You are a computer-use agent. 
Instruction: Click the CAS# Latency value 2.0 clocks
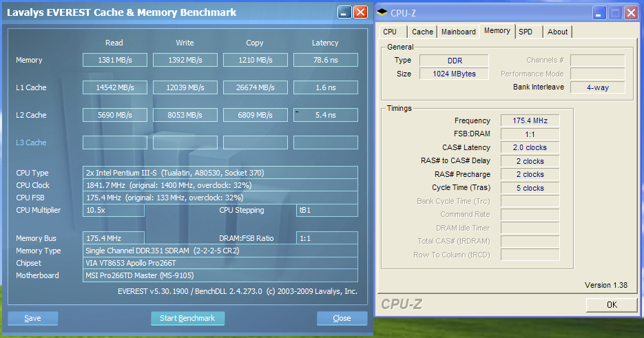pyautogui.click(x=530, y=147)
